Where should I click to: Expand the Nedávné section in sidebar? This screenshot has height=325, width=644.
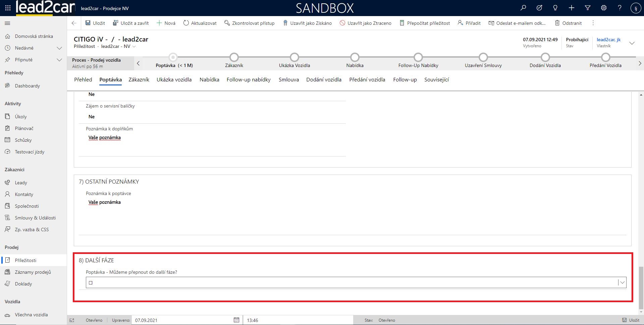coord(59,48)
